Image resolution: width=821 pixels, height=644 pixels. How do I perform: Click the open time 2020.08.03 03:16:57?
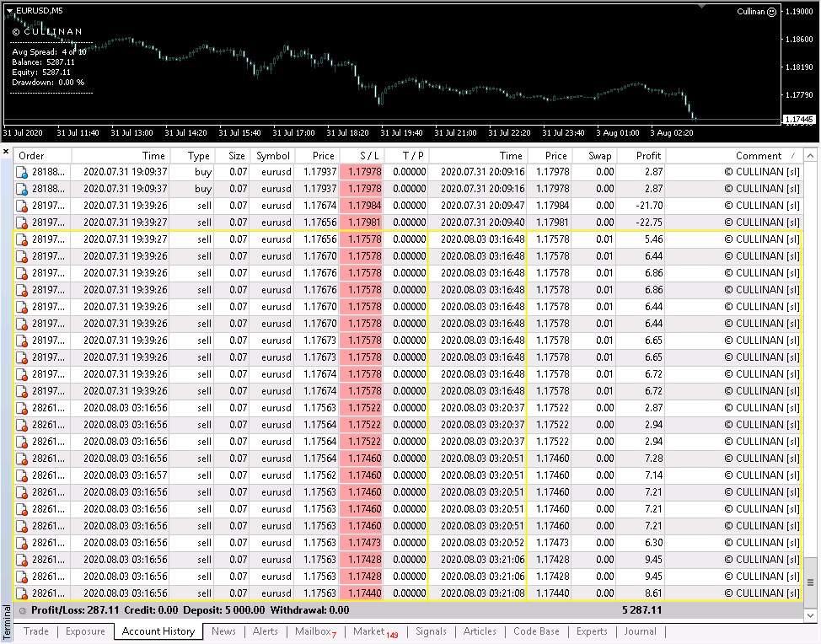125,476
